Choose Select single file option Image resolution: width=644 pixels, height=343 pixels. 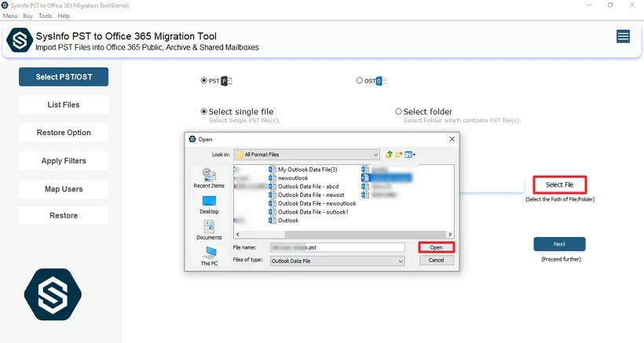coord(203,111)
